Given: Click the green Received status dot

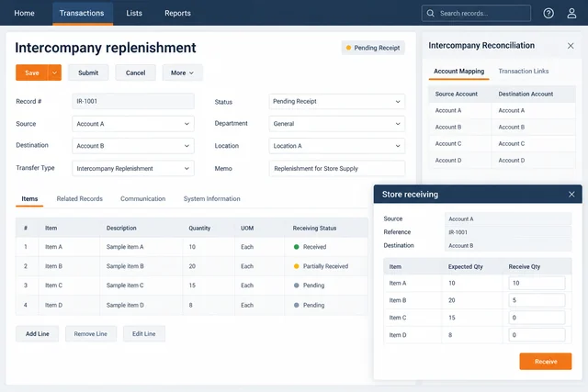Looking at the screenshot, I should 296,247.
